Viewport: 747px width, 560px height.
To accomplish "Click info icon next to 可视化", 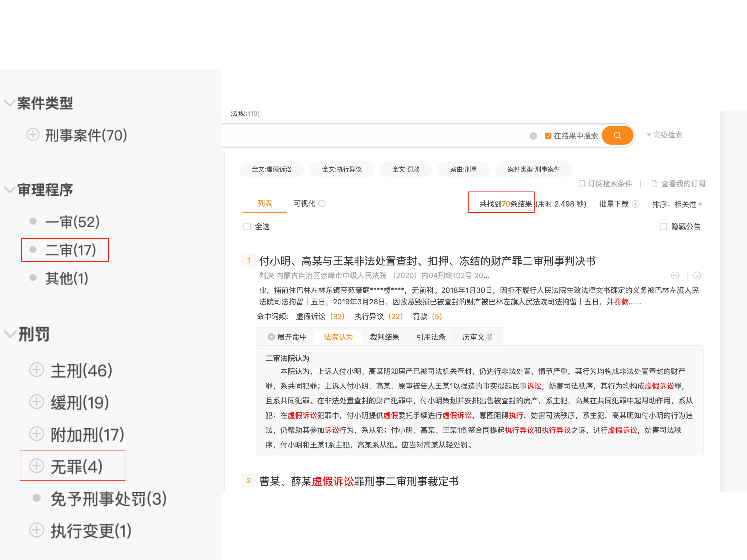I will (x=322, y=204).
